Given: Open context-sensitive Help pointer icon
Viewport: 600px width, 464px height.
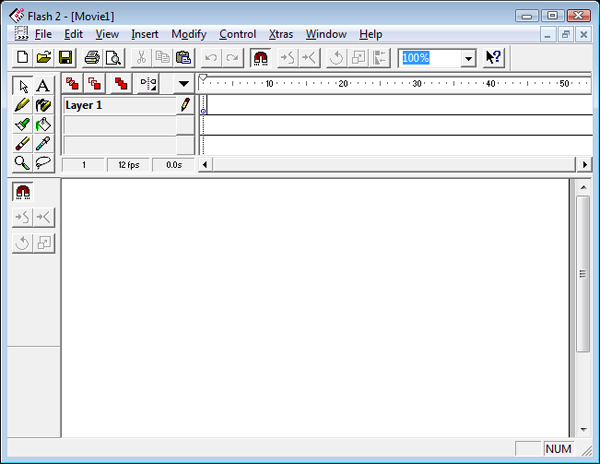Looking at the screenshot, I should click(x=494, y=58).
